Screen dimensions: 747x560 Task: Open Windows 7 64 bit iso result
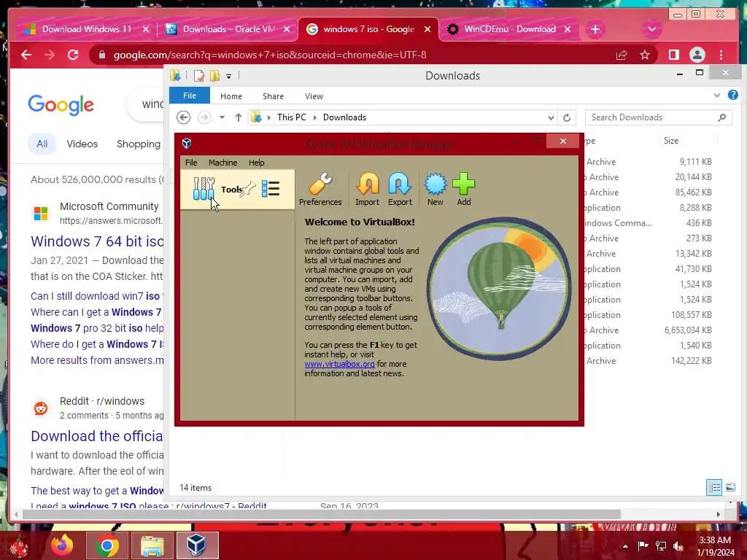point(97,241)
